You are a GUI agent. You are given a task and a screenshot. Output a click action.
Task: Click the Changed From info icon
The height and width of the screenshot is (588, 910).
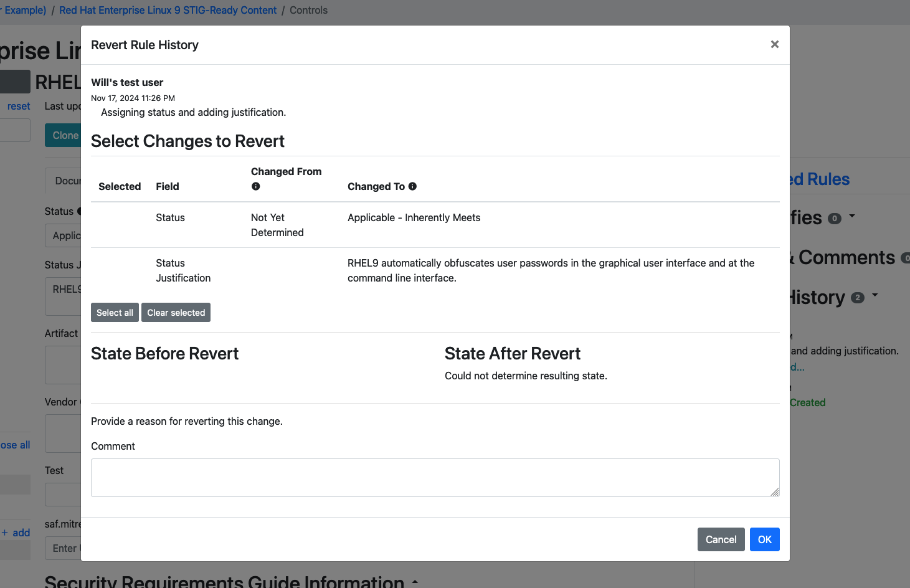pyautogui.click(x=255, y=186)
